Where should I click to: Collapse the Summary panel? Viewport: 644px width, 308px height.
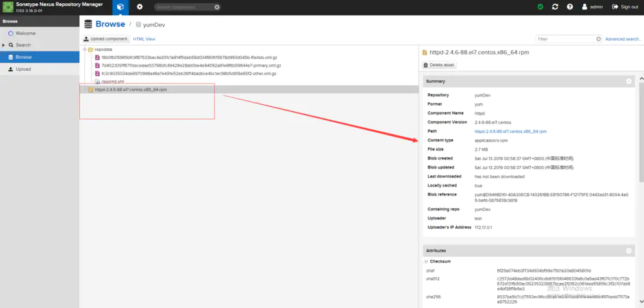click(629, 81)
